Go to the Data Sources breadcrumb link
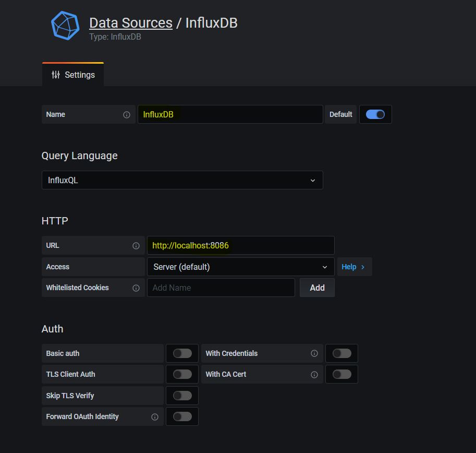 click(131, 23)
